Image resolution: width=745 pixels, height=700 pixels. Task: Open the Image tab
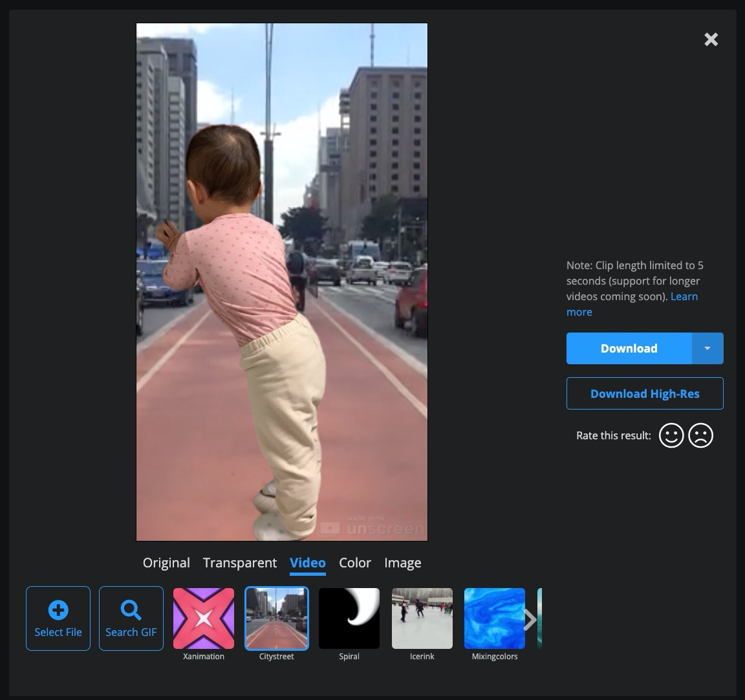[402, 563]
